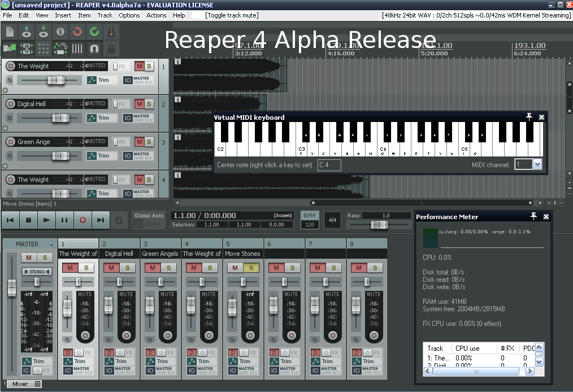The width and height of the screenshot is (573, 392).
Task: Open IO routing for Digital Hell track
Action: (127, 118)
